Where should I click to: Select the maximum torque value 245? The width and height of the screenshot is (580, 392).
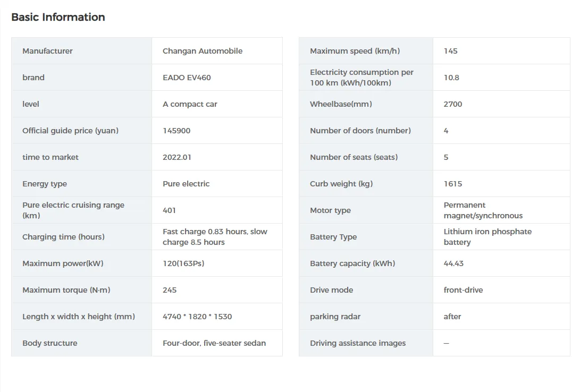[170, 290]
